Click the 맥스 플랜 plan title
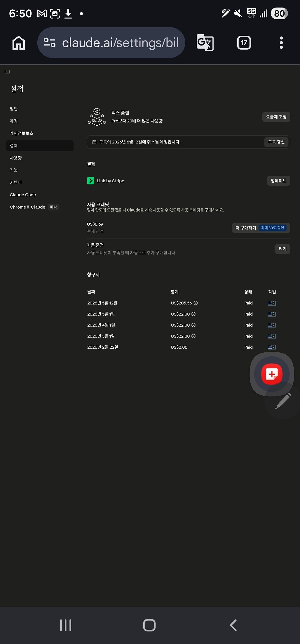The width and height of the screenshot is (300, 644). pyautogui.click(x=120, y=113)
